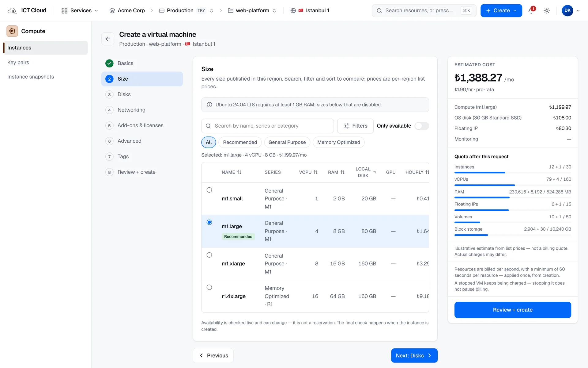Open the DK user account menu

(x=571, y=10)
